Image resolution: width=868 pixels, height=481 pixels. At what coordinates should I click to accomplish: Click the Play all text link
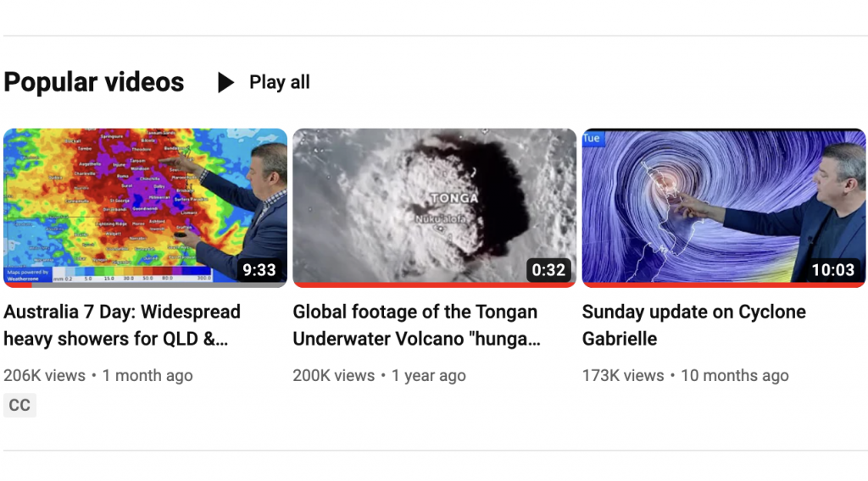(x=279, y=82)
